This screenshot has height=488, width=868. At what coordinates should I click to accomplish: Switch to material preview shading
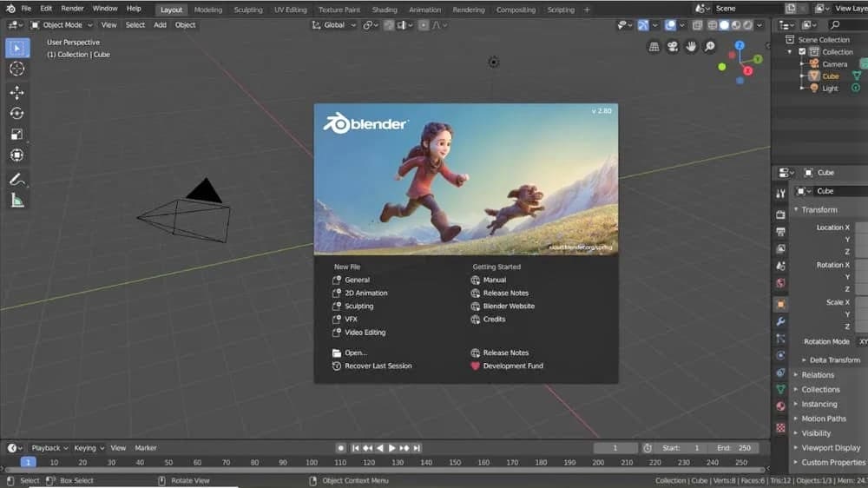(x=736, y=25)
